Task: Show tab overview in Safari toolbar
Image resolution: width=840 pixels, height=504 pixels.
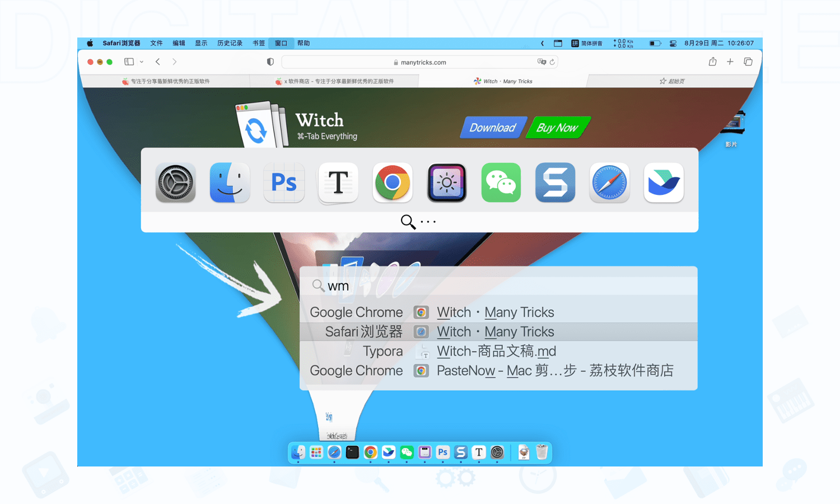Action: pos(748,62)
